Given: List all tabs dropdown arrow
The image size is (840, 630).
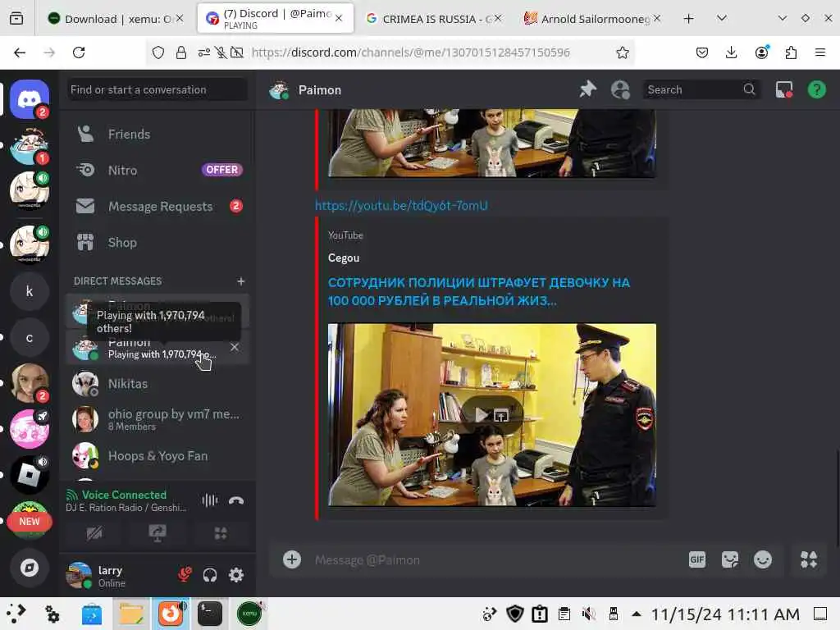Looking at the screenshot, I should 722,19.
